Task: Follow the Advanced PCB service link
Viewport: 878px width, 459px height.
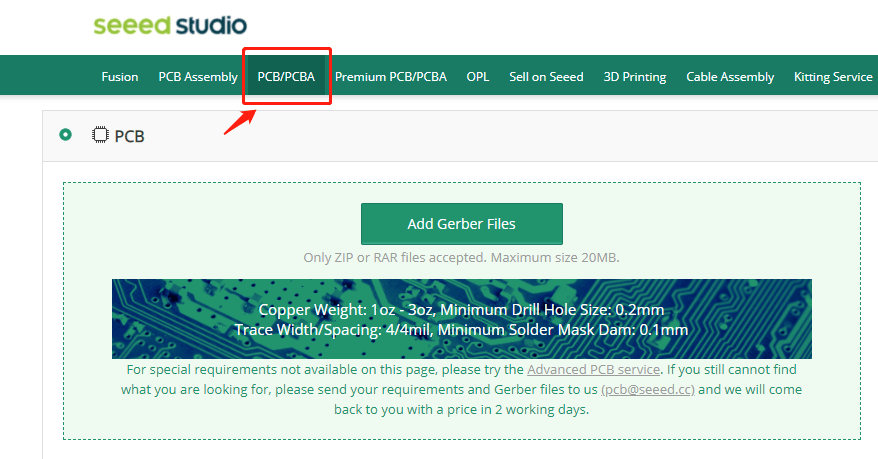Action: pos(593,370)
